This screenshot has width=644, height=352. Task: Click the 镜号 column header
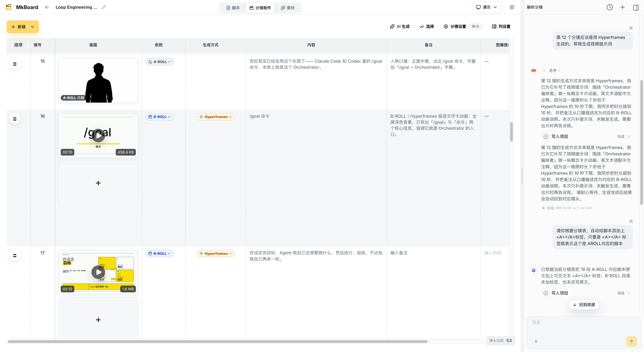click(38, 45)
